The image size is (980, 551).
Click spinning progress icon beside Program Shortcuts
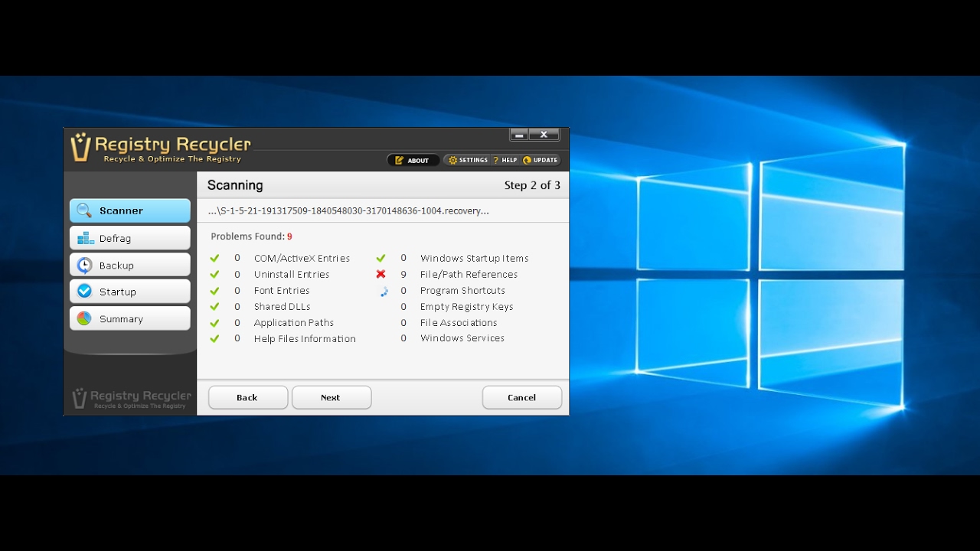coord(384,291)
